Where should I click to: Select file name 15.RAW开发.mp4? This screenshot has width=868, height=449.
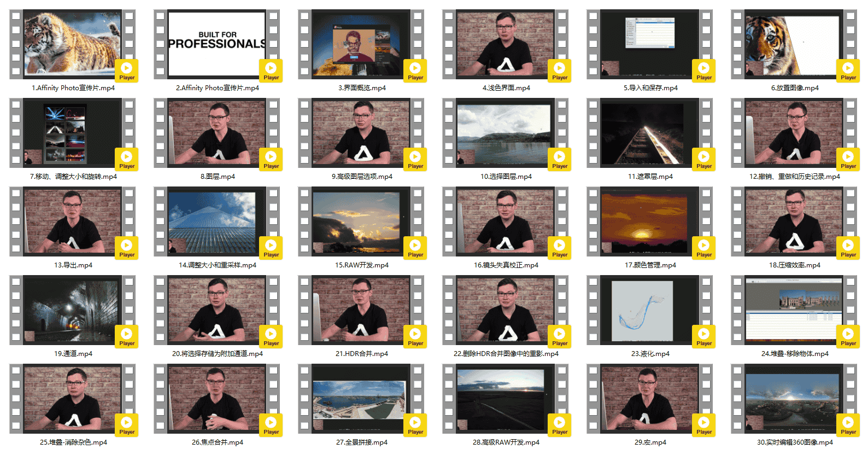tap(362, 265)
